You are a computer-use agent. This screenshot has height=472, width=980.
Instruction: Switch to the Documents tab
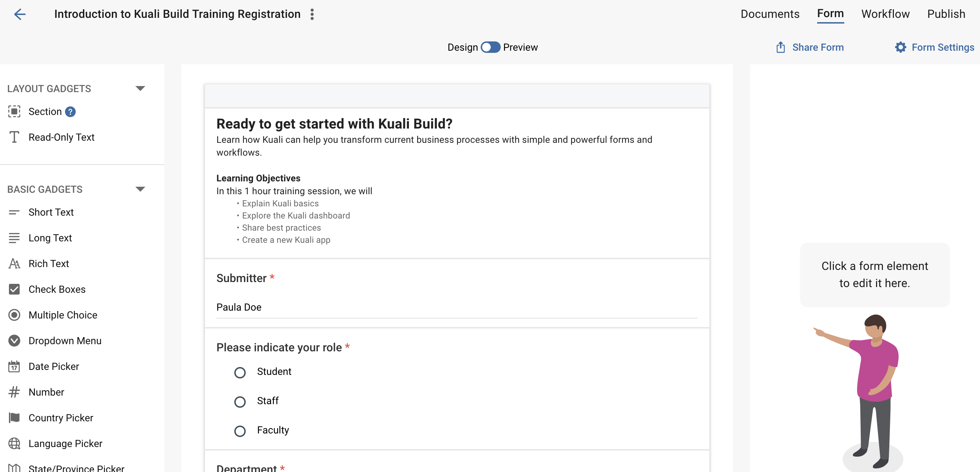point(770,14)
